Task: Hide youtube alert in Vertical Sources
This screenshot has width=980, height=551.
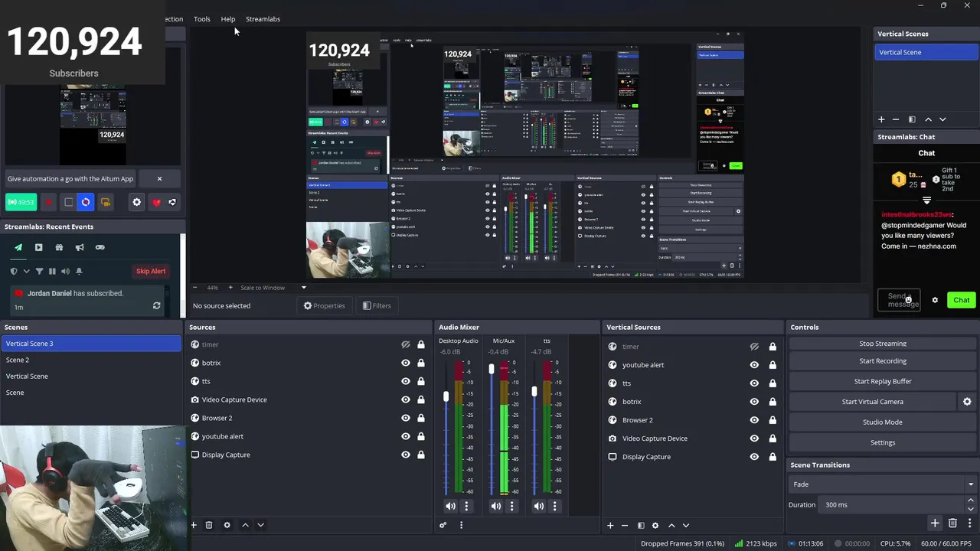Action: 754,365
